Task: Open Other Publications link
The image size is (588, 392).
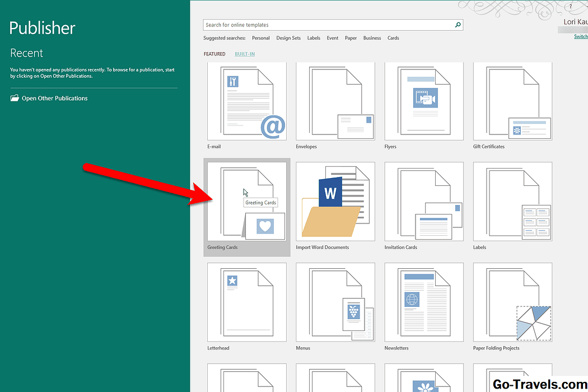Action: click(x=54, y=99)
